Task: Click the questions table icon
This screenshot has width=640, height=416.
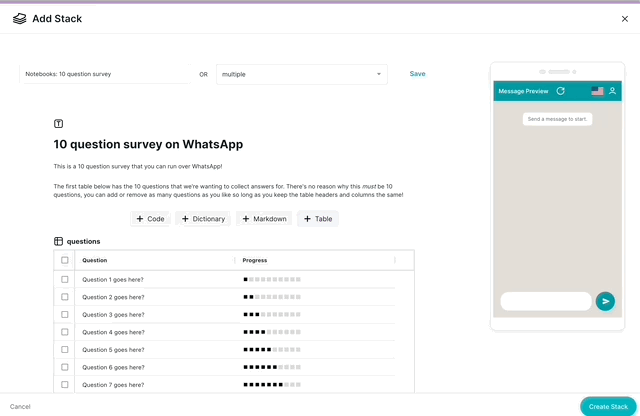Action: (x=58, y=241)
